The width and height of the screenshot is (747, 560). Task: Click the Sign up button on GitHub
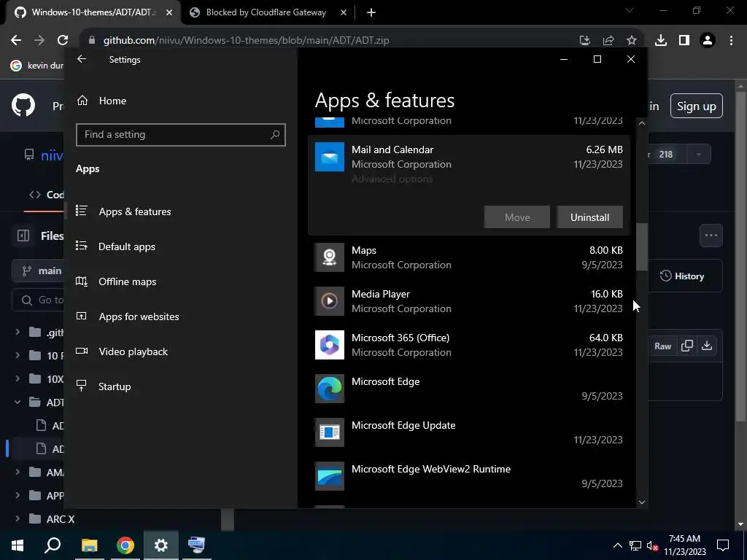696,106
